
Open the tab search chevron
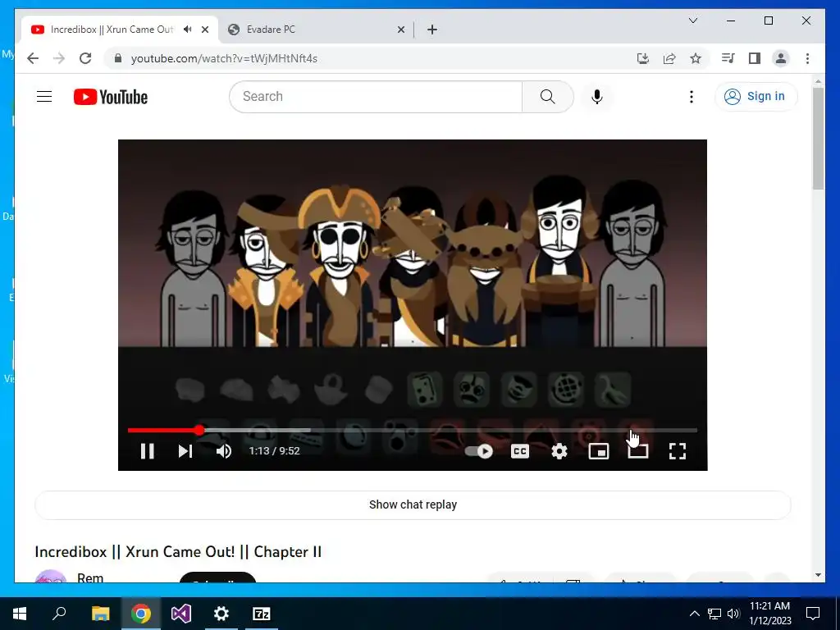coord(692,21)
